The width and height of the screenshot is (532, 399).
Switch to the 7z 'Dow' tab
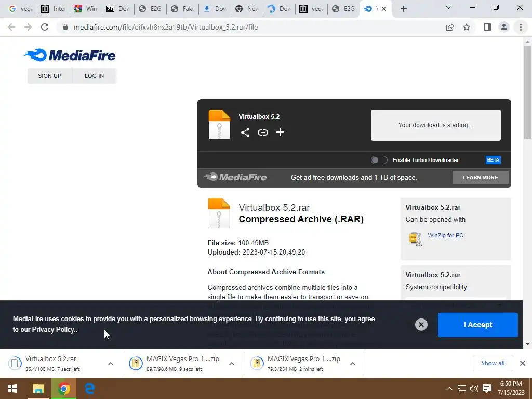[x=118, y=9]
